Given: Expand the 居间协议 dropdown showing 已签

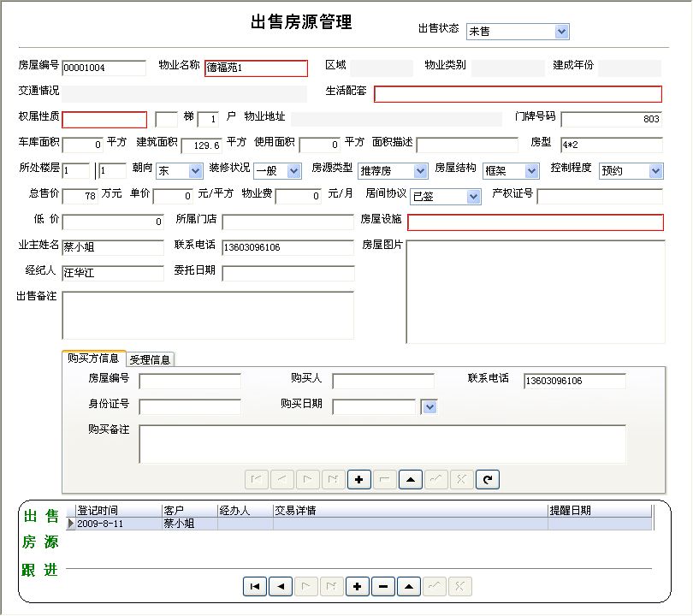Looking at the screenshot, I should [473, 196].
